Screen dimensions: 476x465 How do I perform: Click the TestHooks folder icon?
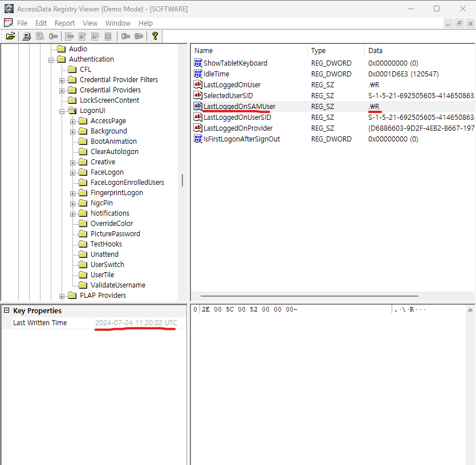83,244
